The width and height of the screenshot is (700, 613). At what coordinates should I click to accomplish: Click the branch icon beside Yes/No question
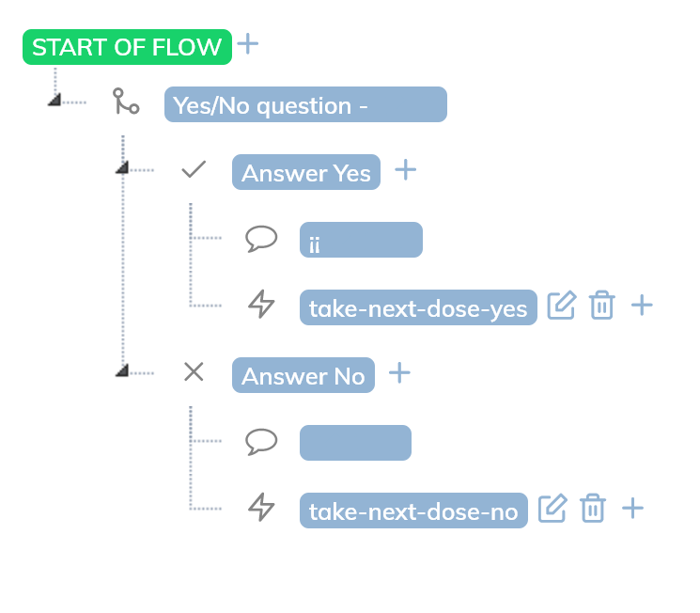click(126, 101)
